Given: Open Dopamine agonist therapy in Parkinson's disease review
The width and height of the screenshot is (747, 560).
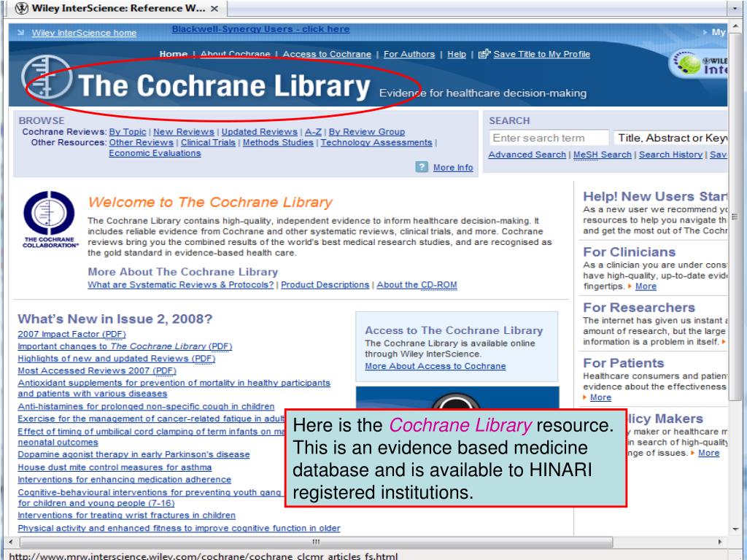Looking at the screenshot, I should click(134, 455).
